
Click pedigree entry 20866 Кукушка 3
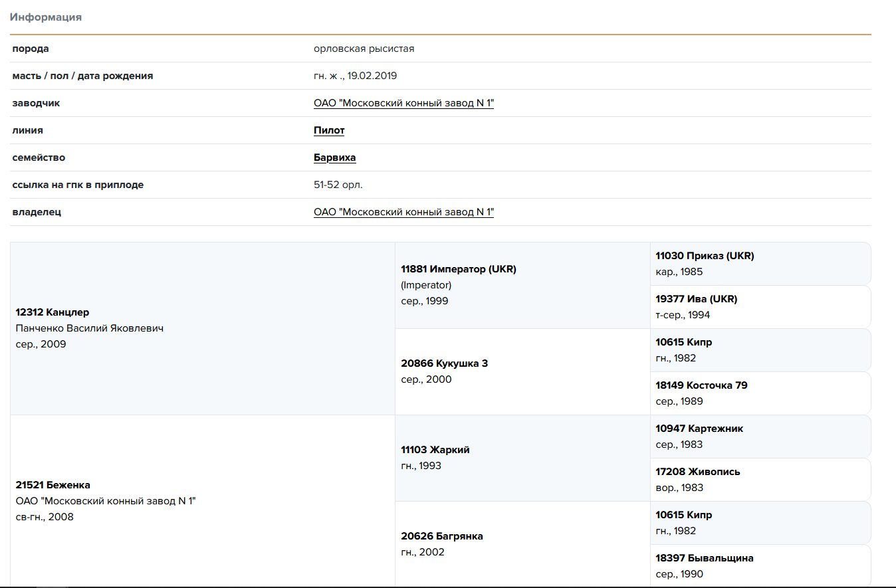point(444,363)
